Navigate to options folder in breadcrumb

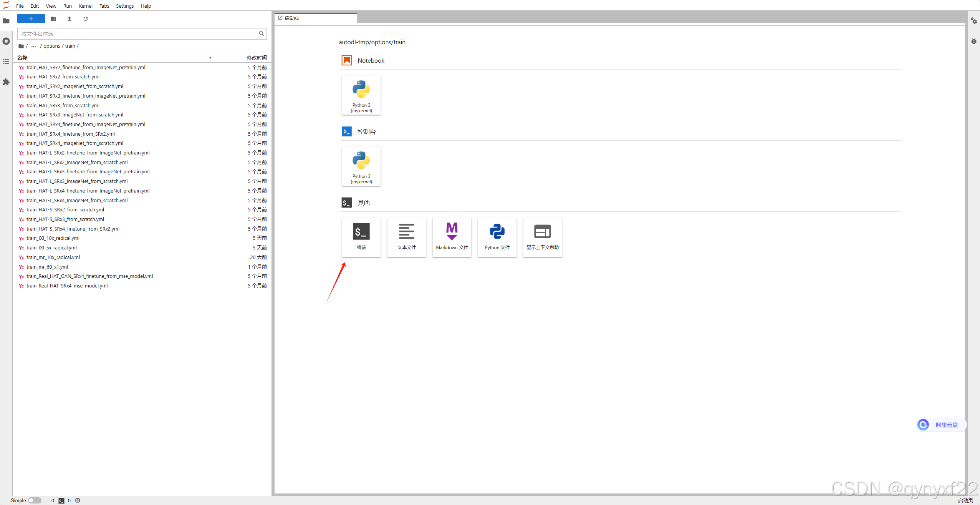[51, 46]
